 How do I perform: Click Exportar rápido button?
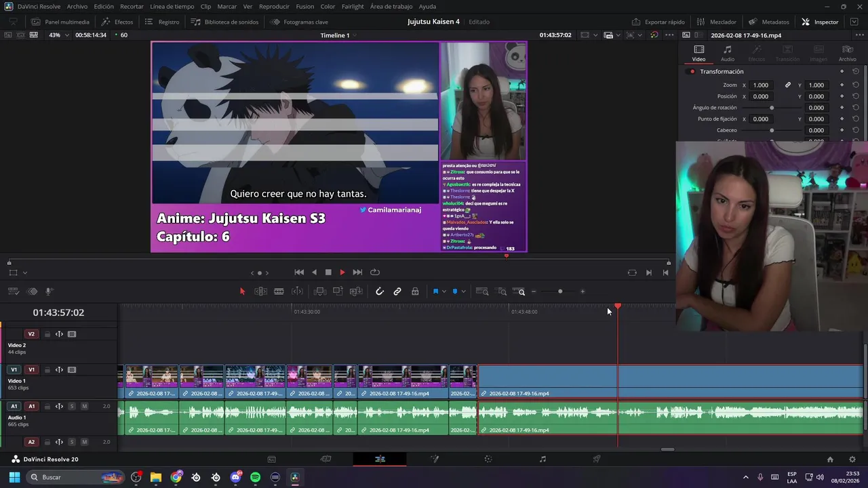658,22
